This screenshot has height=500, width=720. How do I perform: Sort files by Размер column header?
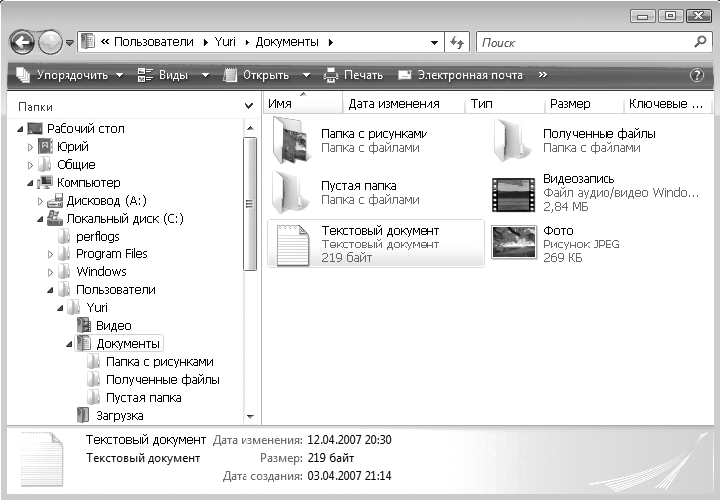(570, 104)
